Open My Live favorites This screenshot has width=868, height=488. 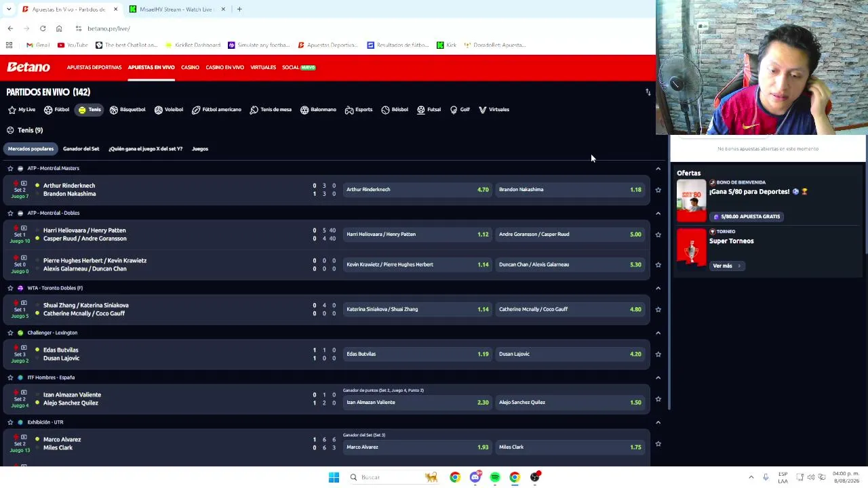click(22, 110)
